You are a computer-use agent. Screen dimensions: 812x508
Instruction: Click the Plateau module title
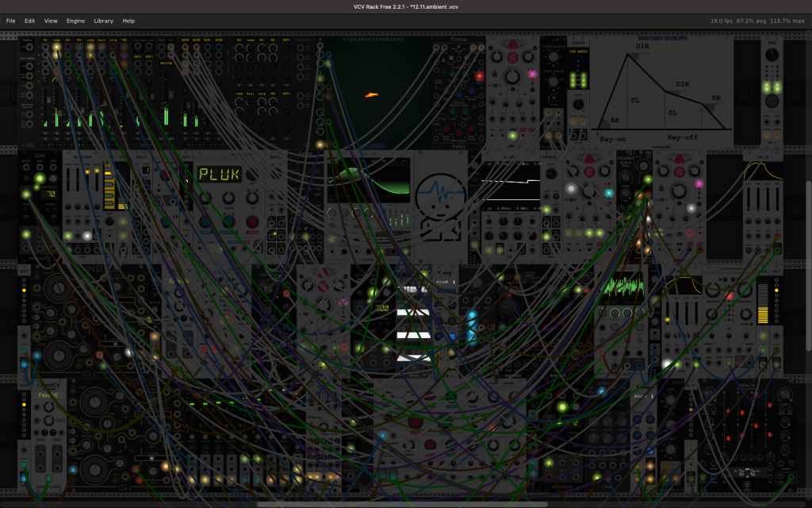458,39
